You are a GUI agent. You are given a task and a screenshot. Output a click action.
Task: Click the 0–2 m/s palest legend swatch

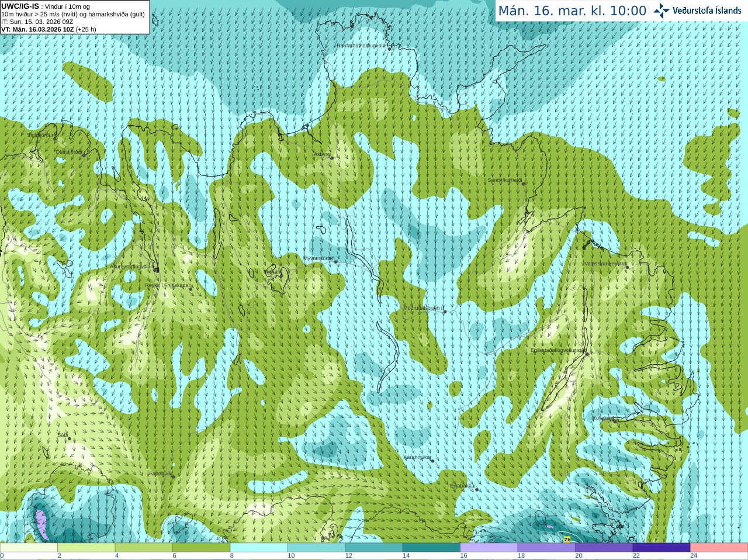tap(29, 548)
